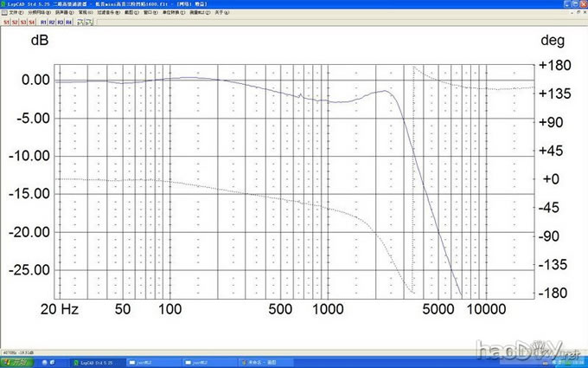Select the S1 toolbar button
Image resolution: width=588 pixels, height=368 pixels.
(x=6, y=21)
